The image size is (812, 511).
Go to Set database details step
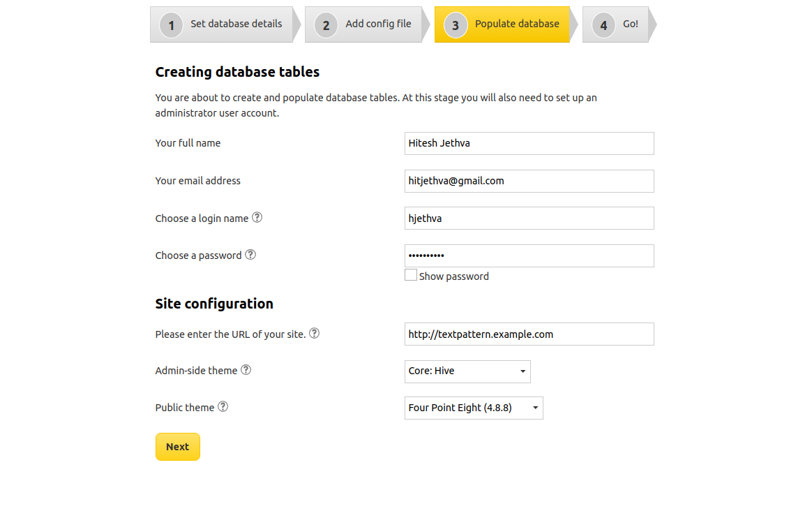click(236, 24)
